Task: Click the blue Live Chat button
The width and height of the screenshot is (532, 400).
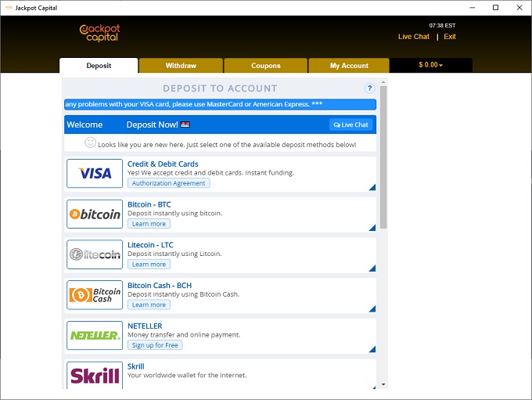Action: pyautogui.click(x=350, y=124)
